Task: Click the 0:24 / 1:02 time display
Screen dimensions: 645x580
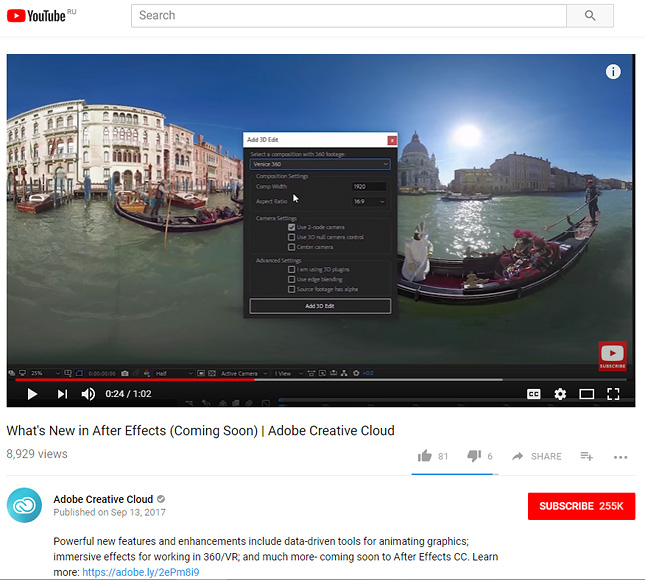Action: [x=128, y=394]
